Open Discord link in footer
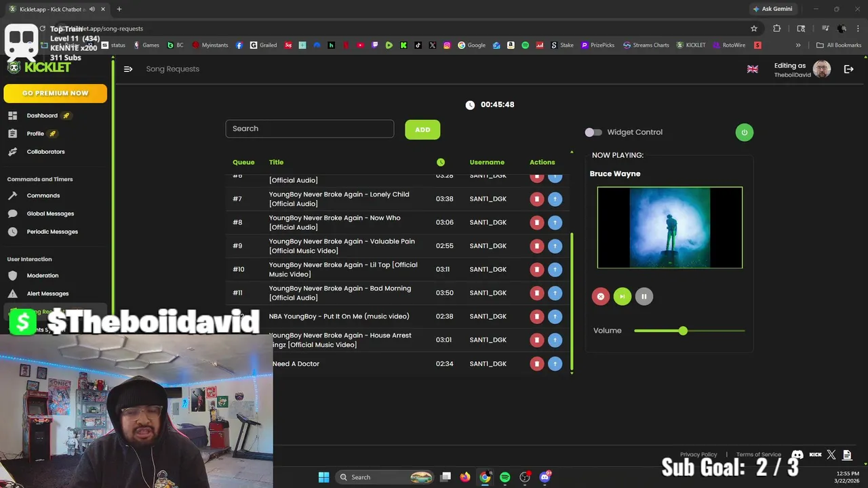868x488 pixels. click(x=797, y=455)
